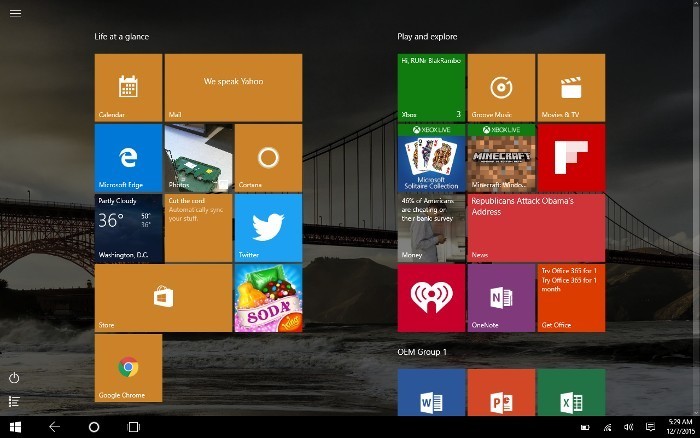Viewport: 700px width, 438px height.
Task: Open the 'Cut the cord' tip tile
Action: (199, 228)
